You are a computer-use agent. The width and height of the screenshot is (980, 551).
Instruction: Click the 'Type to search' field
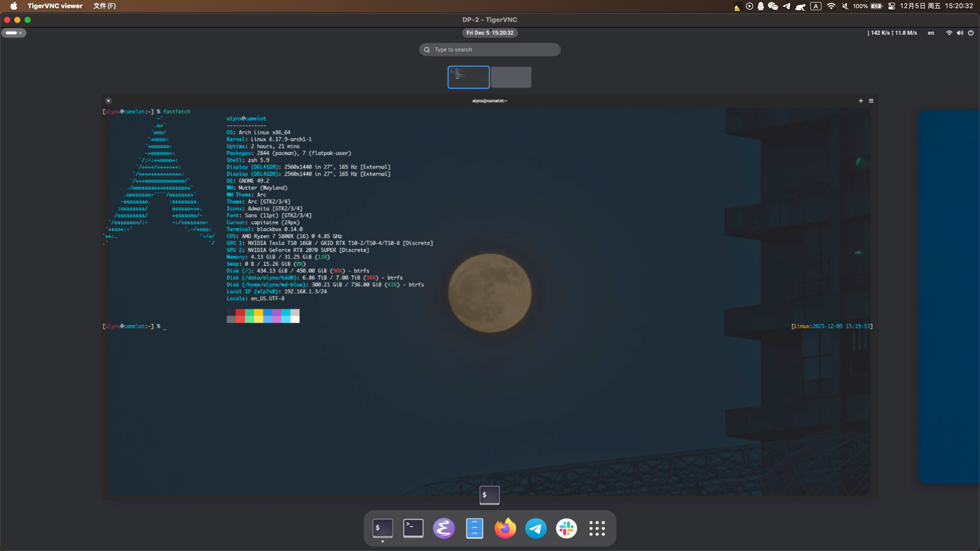point(490,49)
